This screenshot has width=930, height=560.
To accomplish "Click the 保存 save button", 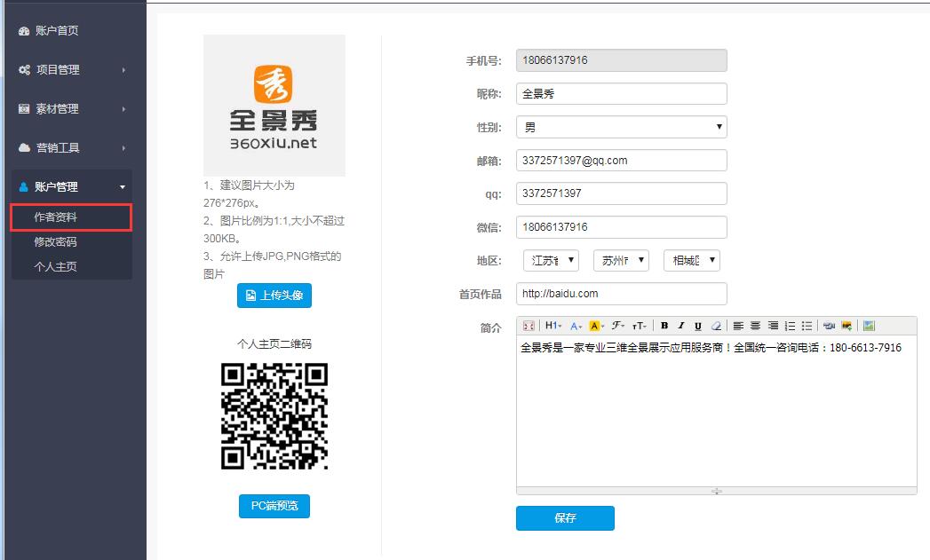I will point(565,518).
